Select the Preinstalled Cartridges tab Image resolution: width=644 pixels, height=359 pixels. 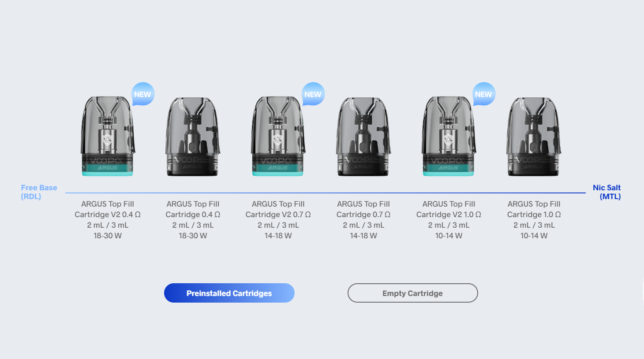pyautogui.click(x=229, y=293)
